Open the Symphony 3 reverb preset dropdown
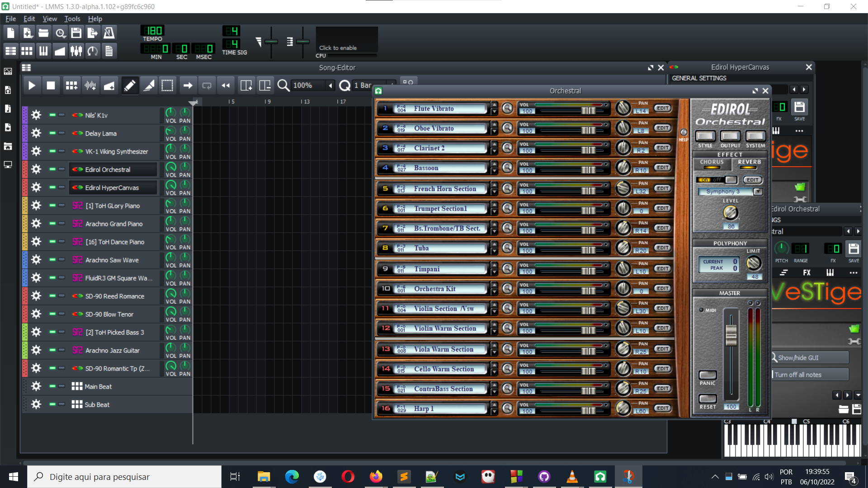 (759, 192)
